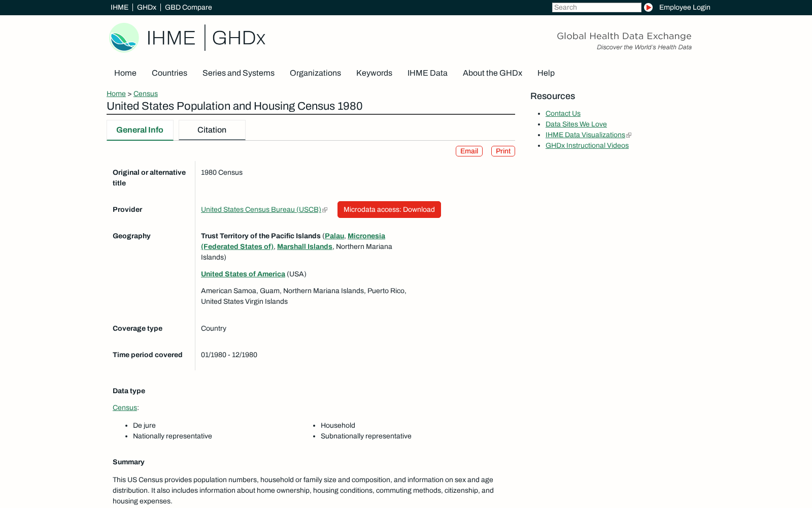Click the IHME header wordmark
This screenshot has width=812, height=508.
click(171, 38)
